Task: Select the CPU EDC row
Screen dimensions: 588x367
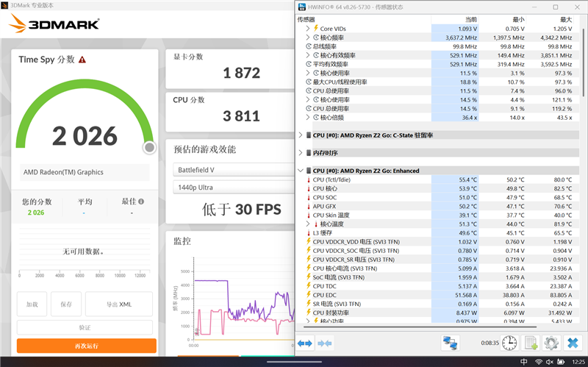Action: [x=437, y=295]
